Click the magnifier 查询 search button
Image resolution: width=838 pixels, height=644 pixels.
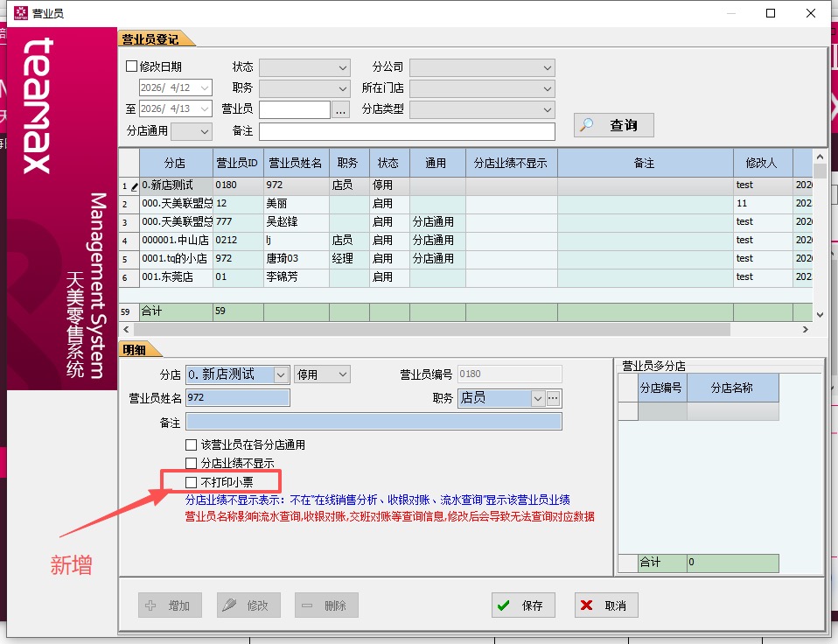pyautogui.click(x=613, y=125)
